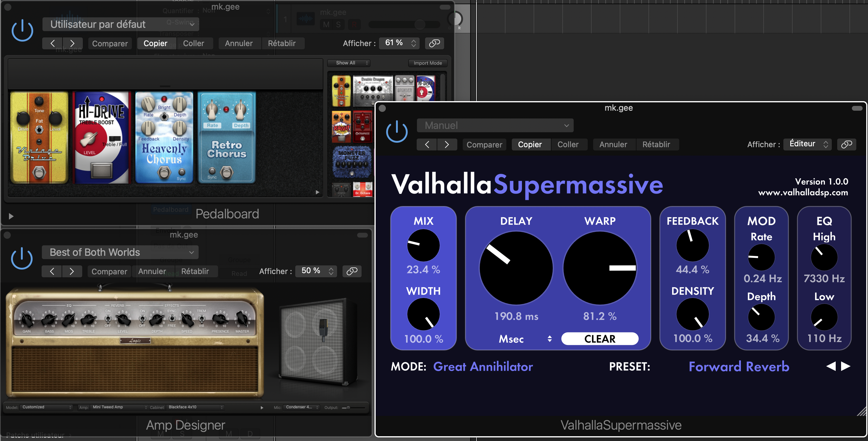Click the Amp Designer Output slider

pyautogui.click(x=354, y=407)
